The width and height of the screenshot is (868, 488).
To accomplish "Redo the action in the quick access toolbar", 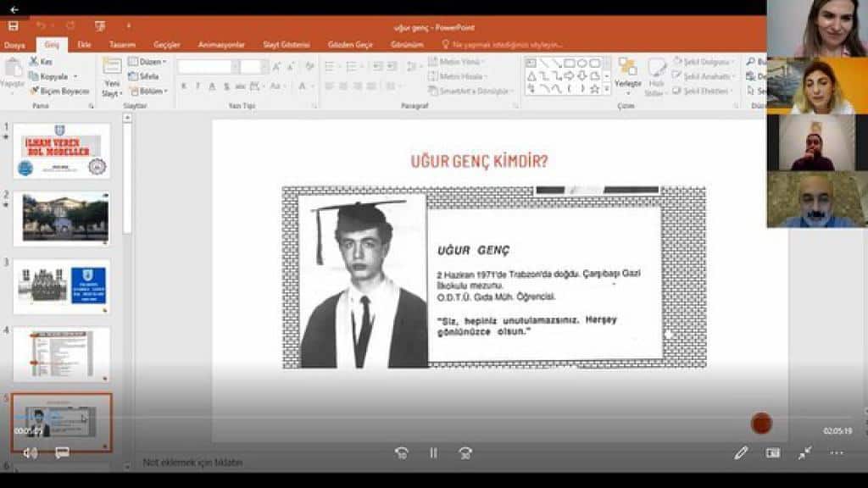I will [x=70, y=26].
